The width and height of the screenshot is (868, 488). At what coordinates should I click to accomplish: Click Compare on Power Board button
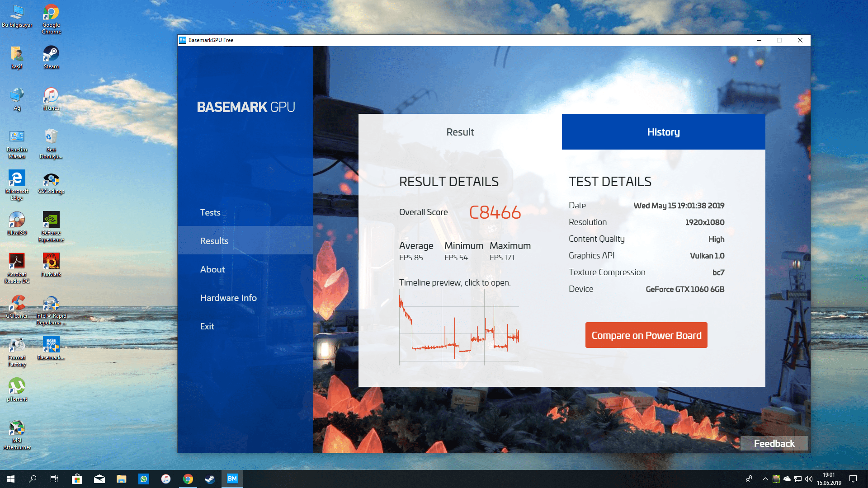coord(646,335)
